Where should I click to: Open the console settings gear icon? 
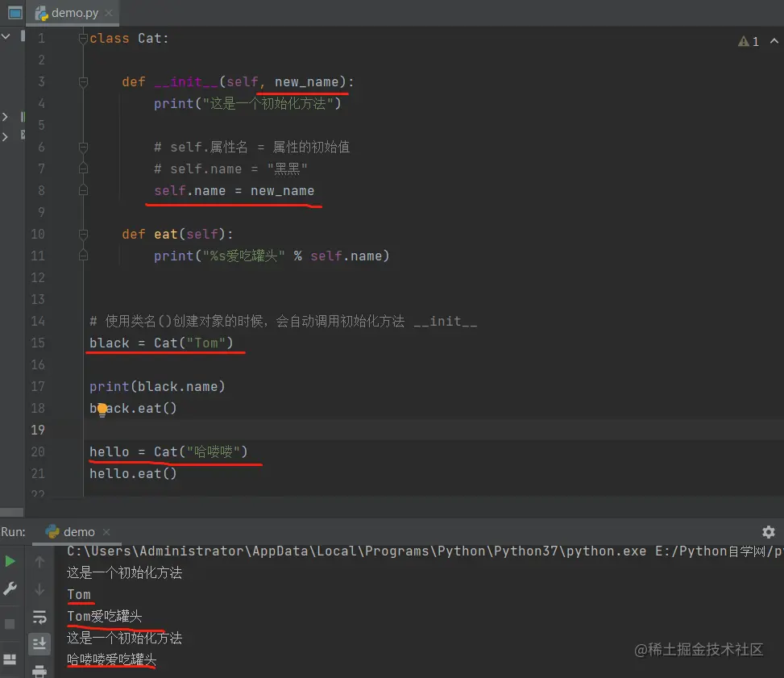tap(768, 531)
